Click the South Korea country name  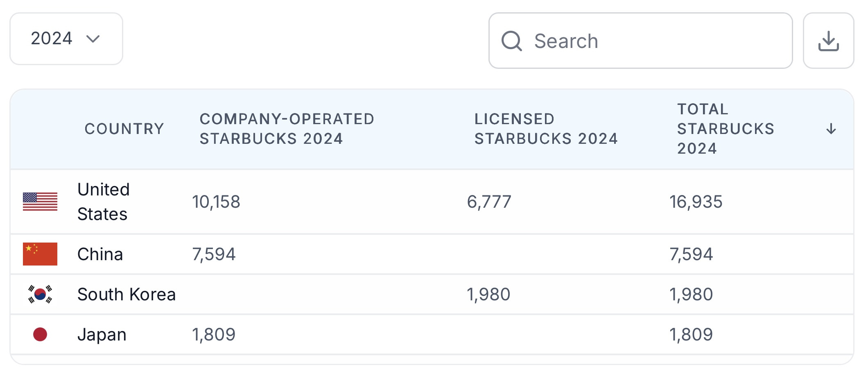coord(126,294)
